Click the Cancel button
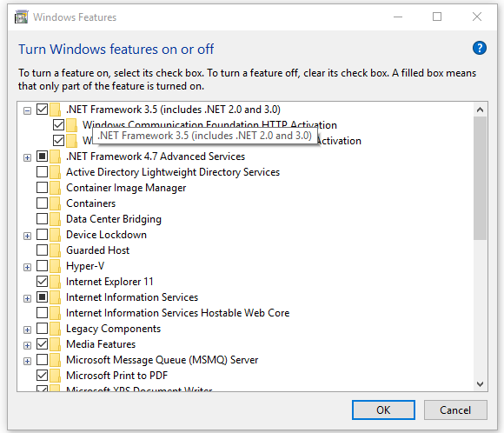This screenshot has height=433, width=504. [x=455, y=410]
